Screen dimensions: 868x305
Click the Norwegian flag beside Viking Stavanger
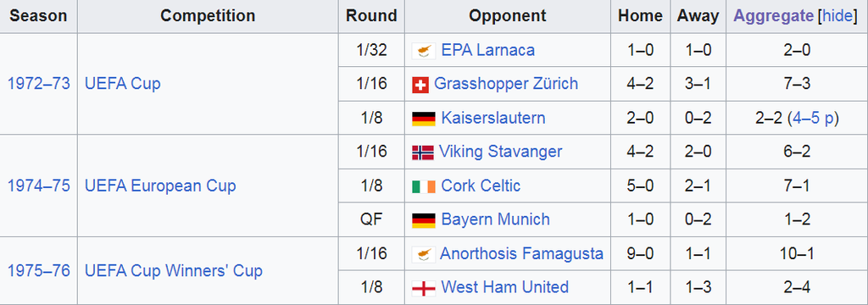pyautogui.click(x=423, y=152)
